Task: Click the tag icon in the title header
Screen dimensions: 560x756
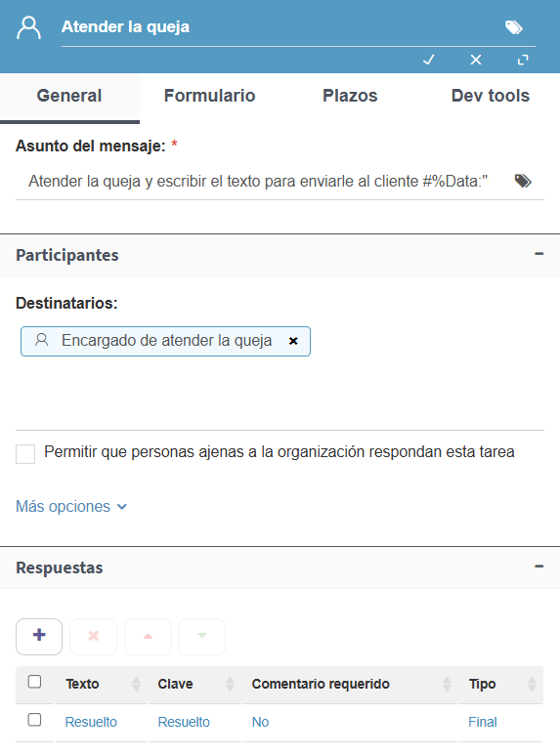Action: click(x=514, y=27)
